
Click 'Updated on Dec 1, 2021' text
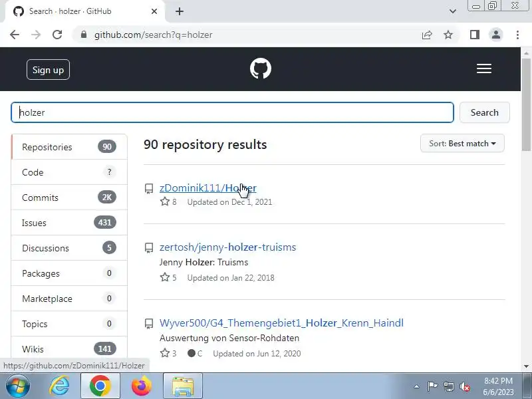click(229, 202)
